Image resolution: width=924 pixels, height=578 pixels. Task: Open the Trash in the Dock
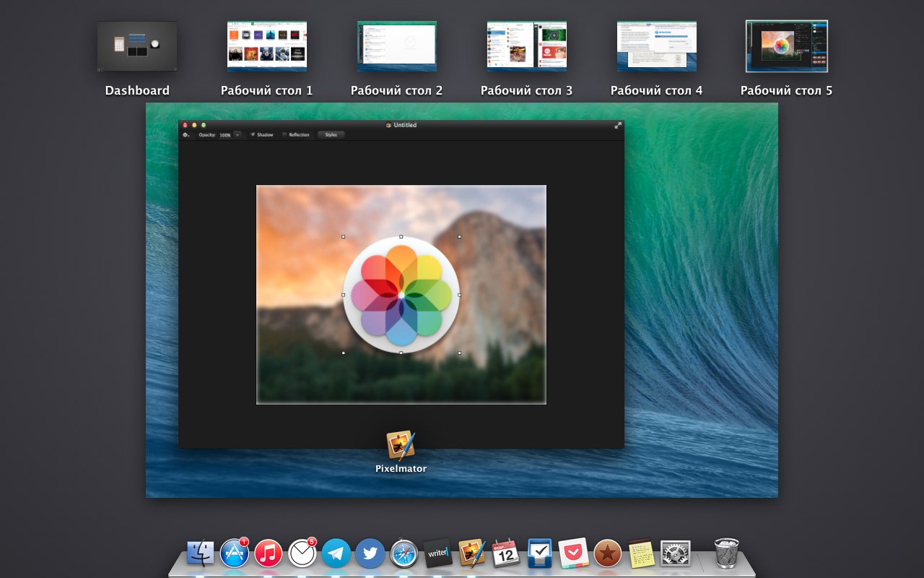[726, 553]
